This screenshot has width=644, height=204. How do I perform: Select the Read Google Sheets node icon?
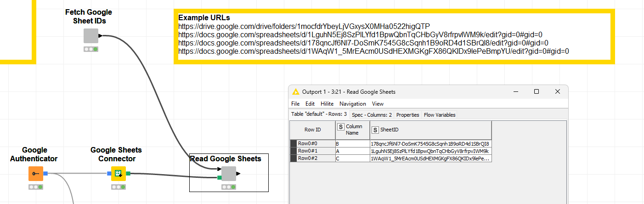pos(228,174)
